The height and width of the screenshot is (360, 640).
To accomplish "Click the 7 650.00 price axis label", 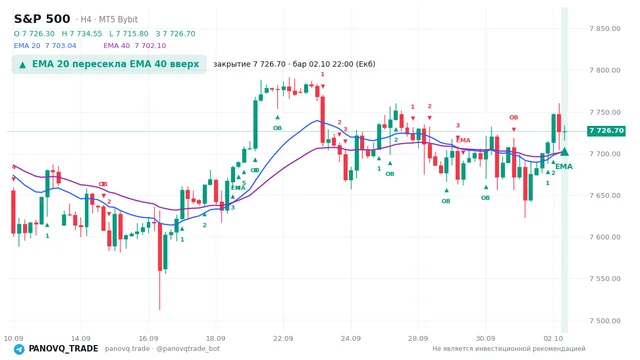I will [x=605, y=196].
